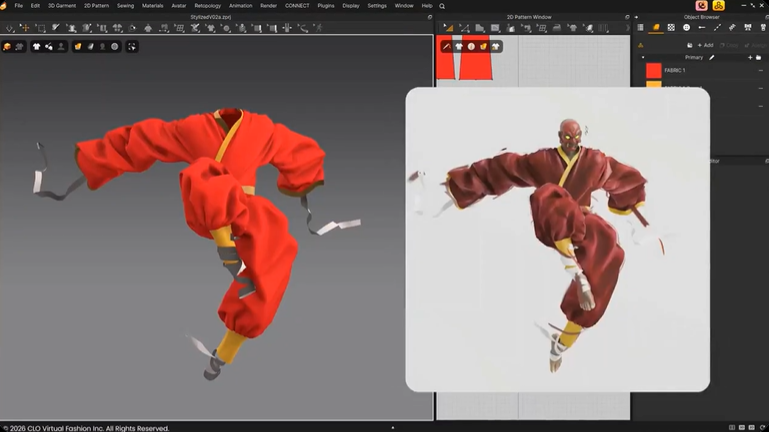Open the Materials menu
The image size is (769, 432).
[153, 6]
